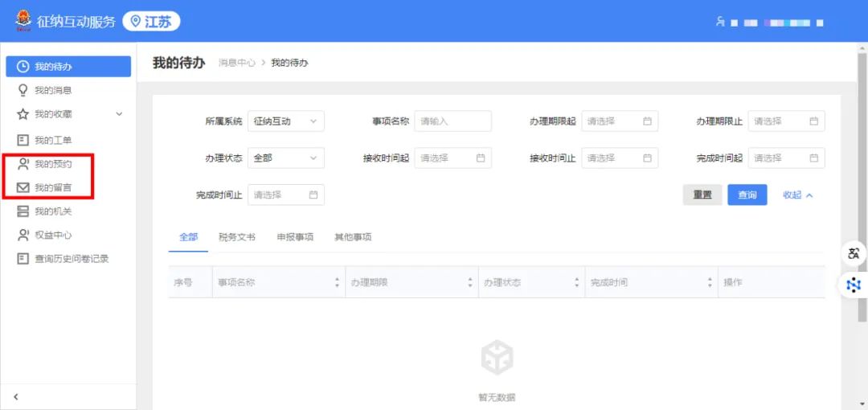868x410 pixels.
Task: Click the blue 查询 button
Action: [x=747, y=195]
